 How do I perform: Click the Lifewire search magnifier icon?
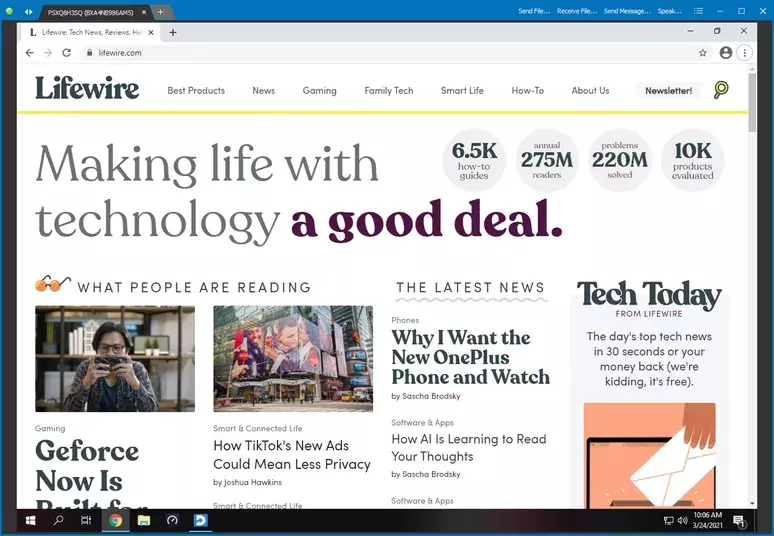click(x=721, y=90)
